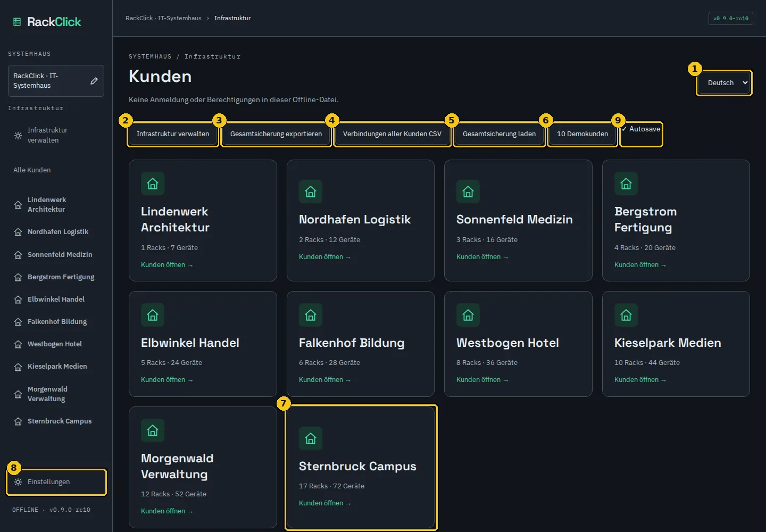Click the green house icon on Sternbruck Campus card

coord(311,438)
